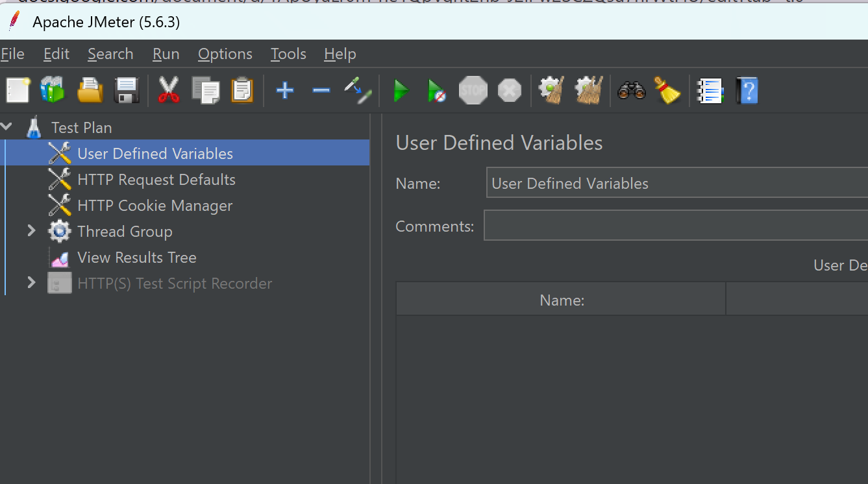
Task: Click the Name: table column header
Action: tap(561, 300)
